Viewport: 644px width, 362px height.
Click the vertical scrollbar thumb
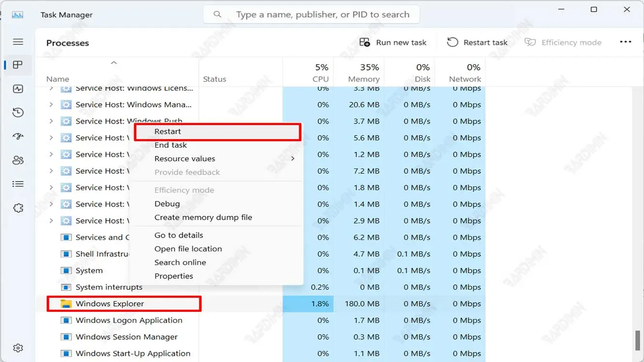[x=638, y=340]
